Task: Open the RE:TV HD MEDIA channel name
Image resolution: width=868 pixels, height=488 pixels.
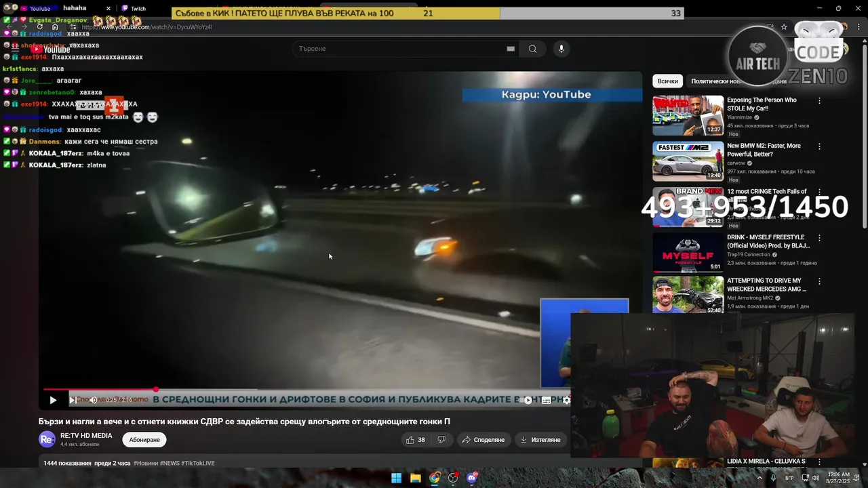Action: (86, 436)
